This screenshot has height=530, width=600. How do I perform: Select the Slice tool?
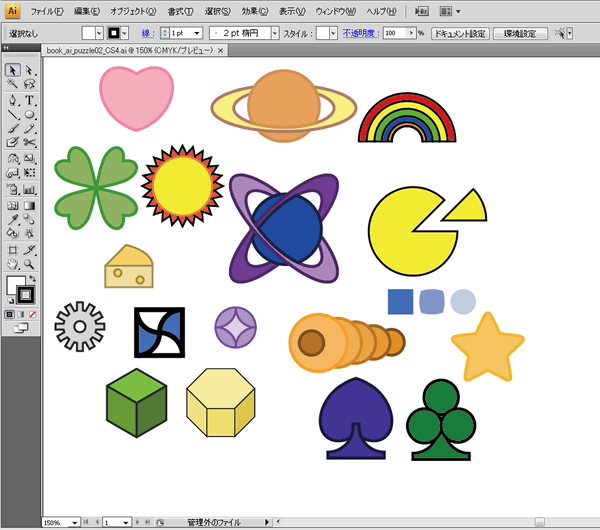click(x=29, y=250)
